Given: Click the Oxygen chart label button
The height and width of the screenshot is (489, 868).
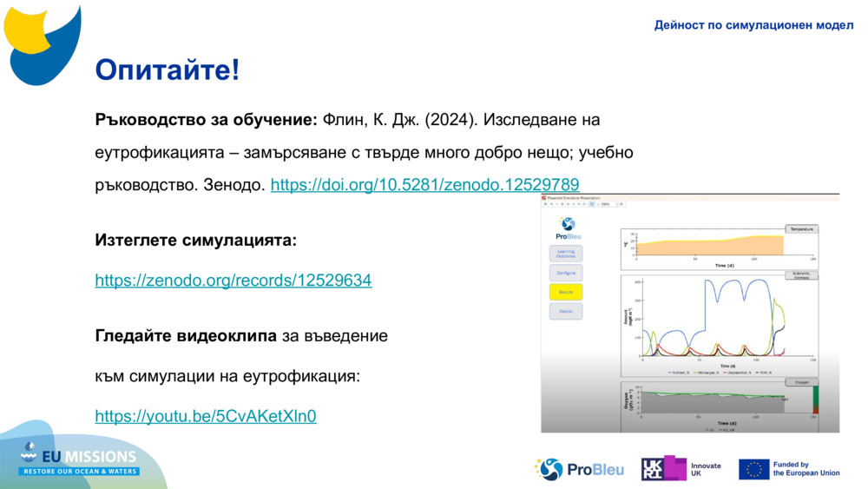Looking at the screenshot, I should (802, 381).
